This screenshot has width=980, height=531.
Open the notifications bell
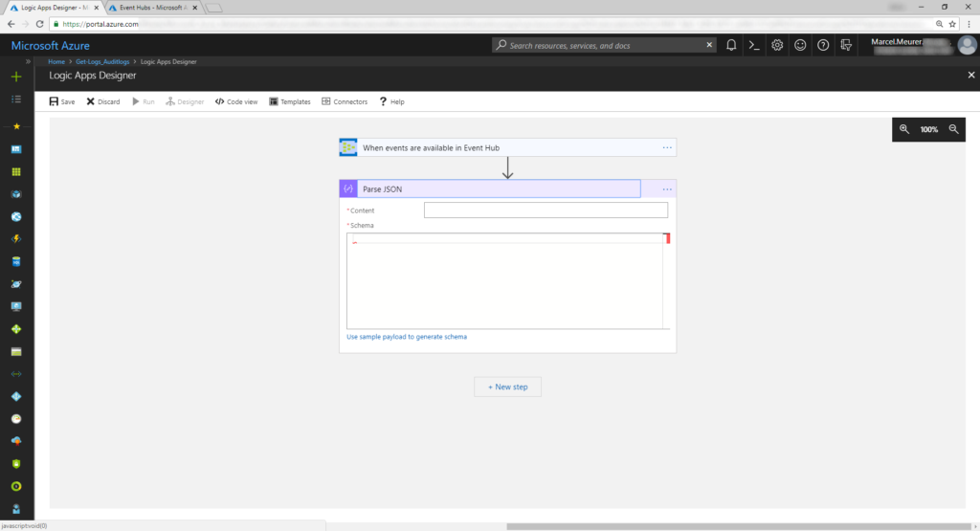point(732,45)
